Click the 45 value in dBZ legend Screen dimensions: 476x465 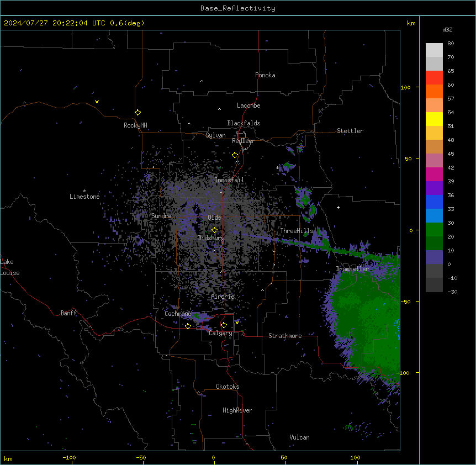click(451, 154)
